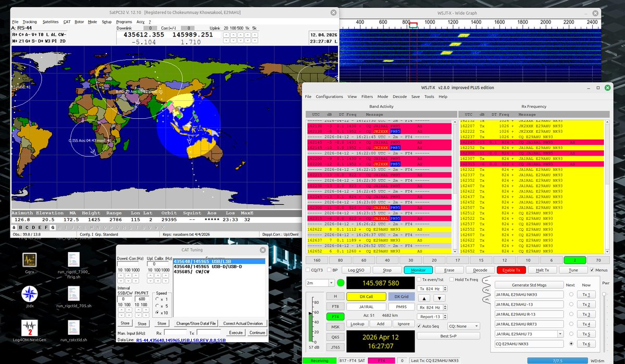Click the Enable Tx button
625x364 pixels.
[x=511, y=270]
